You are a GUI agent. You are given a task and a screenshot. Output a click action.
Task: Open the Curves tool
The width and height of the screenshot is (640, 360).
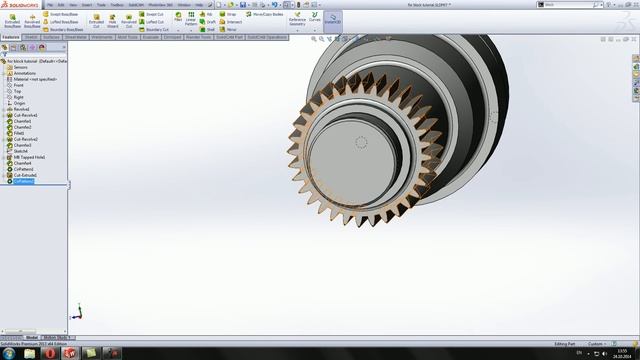pos(315,17)
